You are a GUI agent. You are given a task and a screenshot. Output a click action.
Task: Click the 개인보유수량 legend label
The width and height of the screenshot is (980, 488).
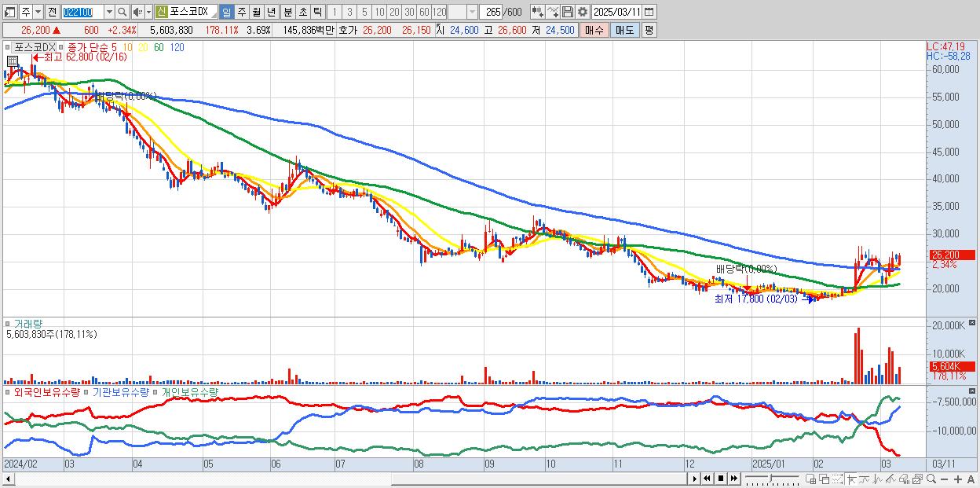point(190,391)
